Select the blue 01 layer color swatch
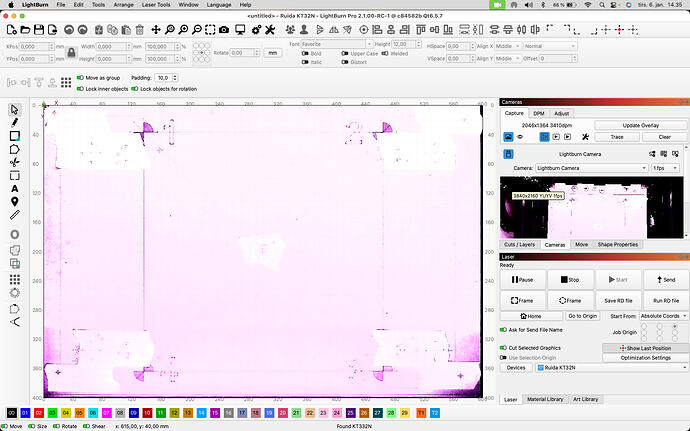This screenshot has height=431, width=690. 25,413
